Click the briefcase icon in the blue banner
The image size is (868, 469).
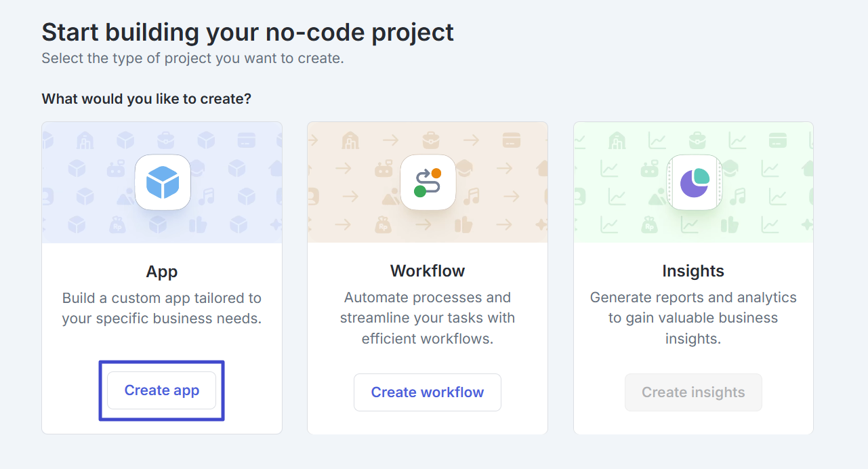pos(165,140)
